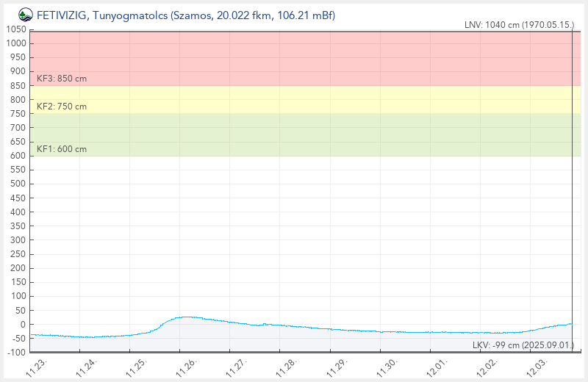Select the LNV: 1040 cm record label
This screenshot has width=588, height=382.
(519, 25)
